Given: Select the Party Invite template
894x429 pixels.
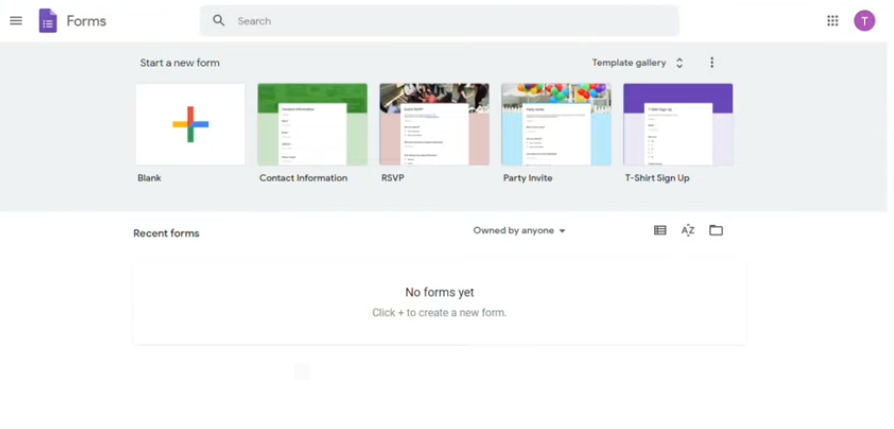Looking at the screenshot, I should tap(556, 124).
